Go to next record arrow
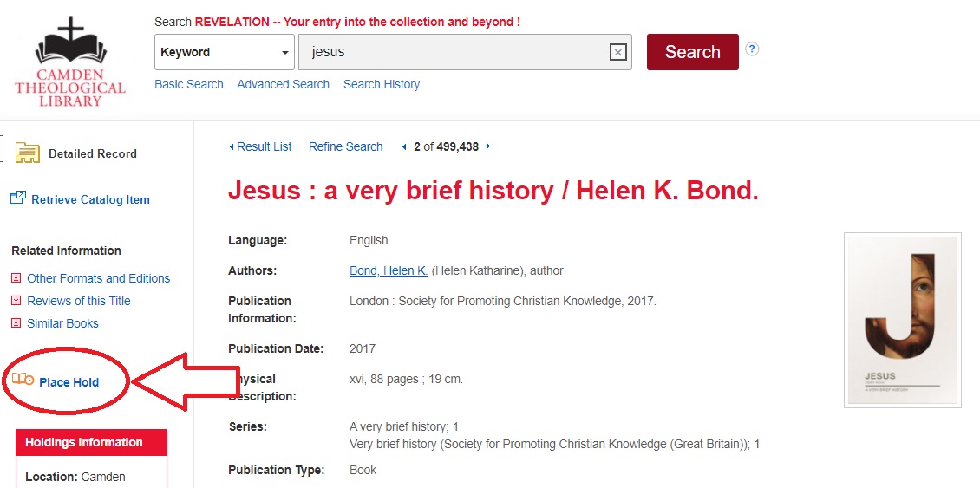 pos(488,146)
